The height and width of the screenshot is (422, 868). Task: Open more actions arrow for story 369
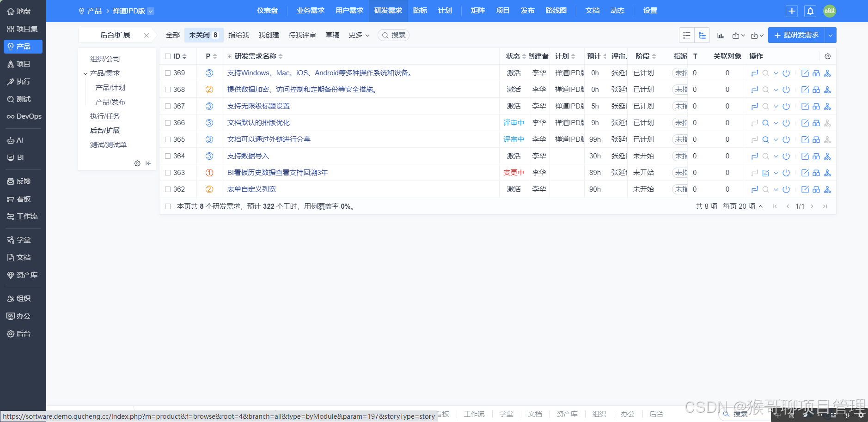click(x=776, y=73)
